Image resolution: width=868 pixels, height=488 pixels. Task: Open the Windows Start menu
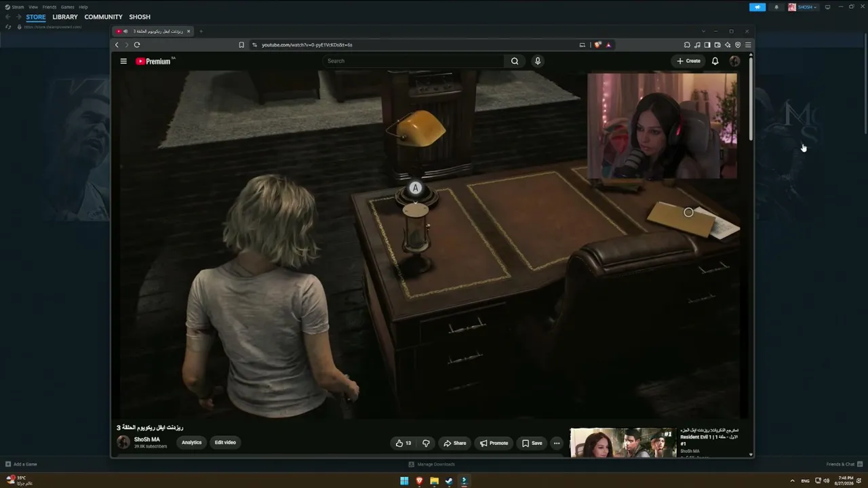[x=404, y=481]
